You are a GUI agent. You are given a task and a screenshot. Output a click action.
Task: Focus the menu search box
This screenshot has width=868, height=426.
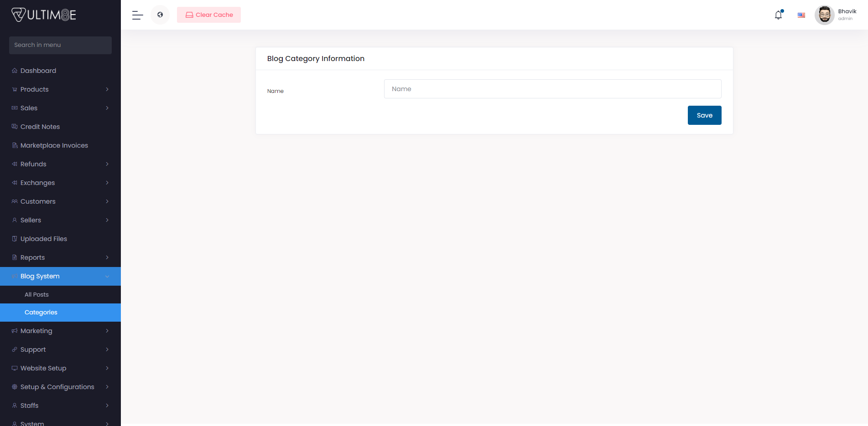(60, 45)
